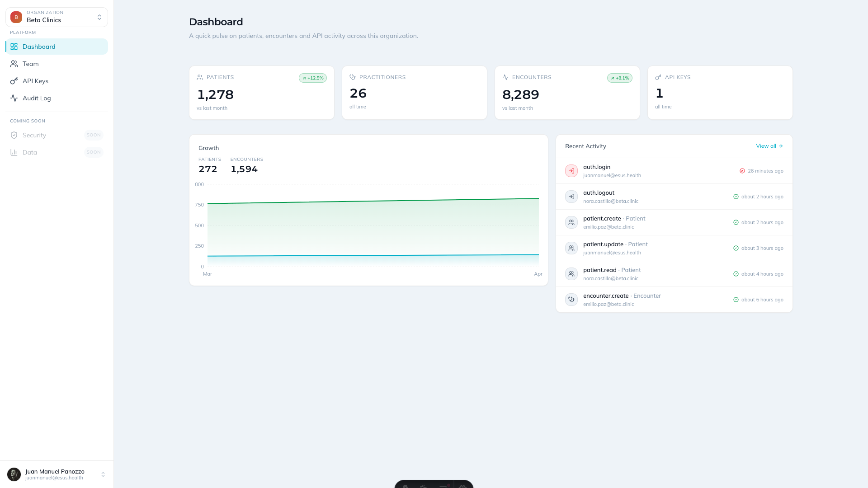This screenshot has height=488, width=868.
Task: Open the auth.logout activity entry
Action: pos(674,197)
